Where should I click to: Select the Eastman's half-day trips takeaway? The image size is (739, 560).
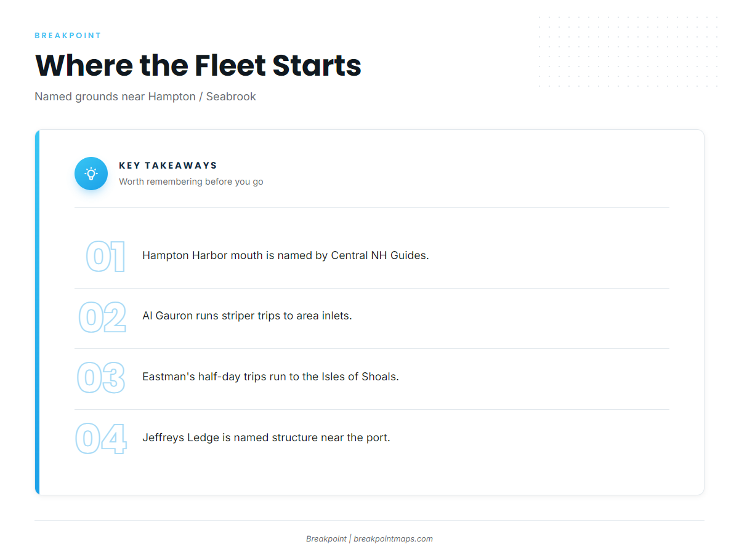pyautogui.click(x=270, y=377)
